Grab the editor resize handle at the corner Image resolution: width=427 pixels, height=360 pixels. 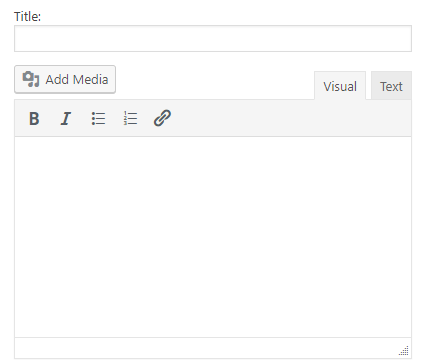[404, 351]
